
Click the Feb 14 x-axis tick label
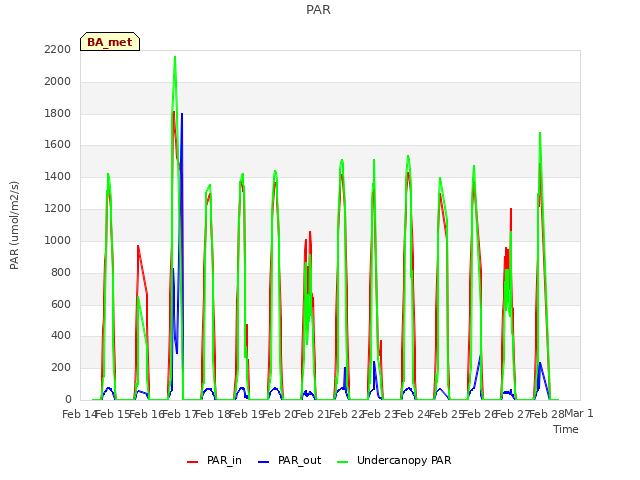click(79, 414)
